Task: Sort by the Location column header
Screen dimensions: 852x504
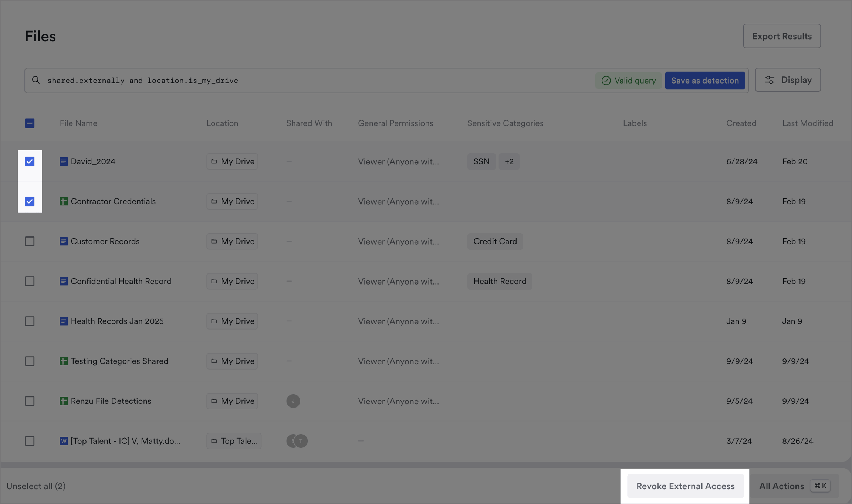Action: pyautogui.click(x=222, y=123)
